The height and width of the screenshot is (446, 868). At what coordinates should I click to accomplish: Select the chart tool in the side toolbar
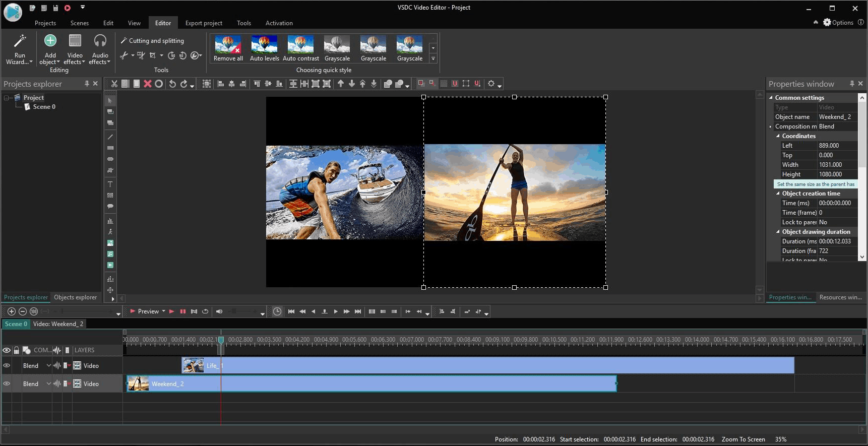click(x=110, y=221)
